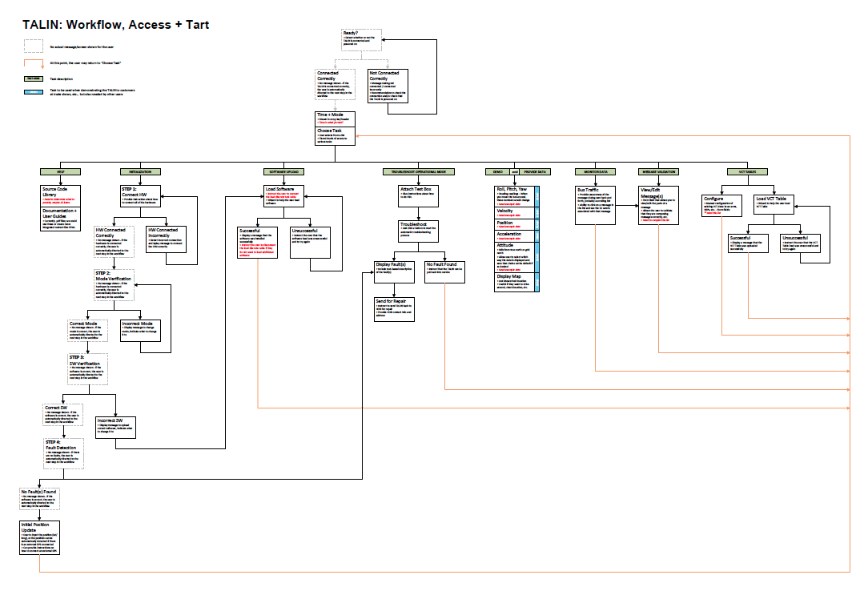This screenshot has height=607, width=868.
Task: Click the green HELP category label
Action: pyautogui.click(x=62, y=171)
